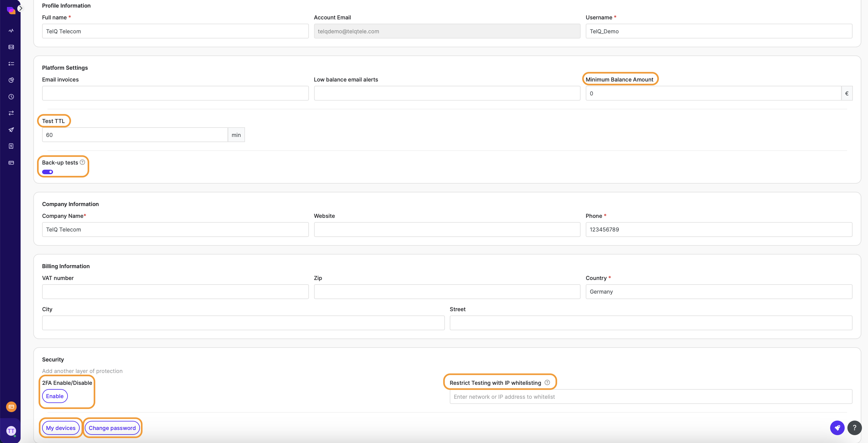This screenshot has width=868, height=443.
Task: Click the paper plane send icon
Action: click(11, 130)
